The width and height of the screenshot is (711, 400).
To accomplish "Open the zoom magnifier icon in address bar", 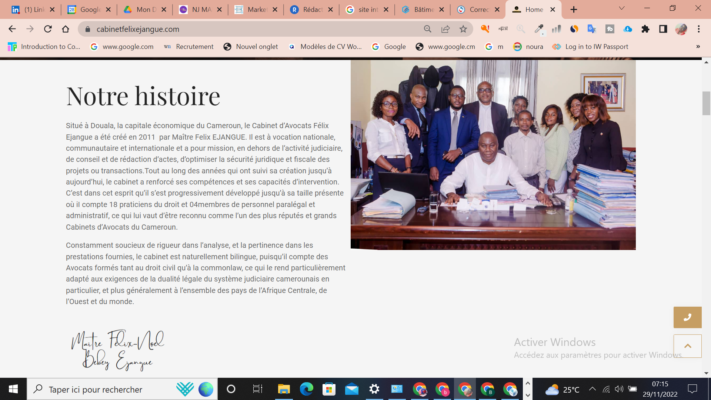I will 427,29.
